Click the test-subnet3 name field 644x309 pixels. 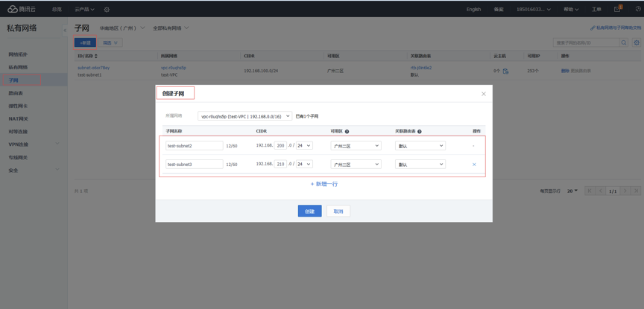pos(194,165)
